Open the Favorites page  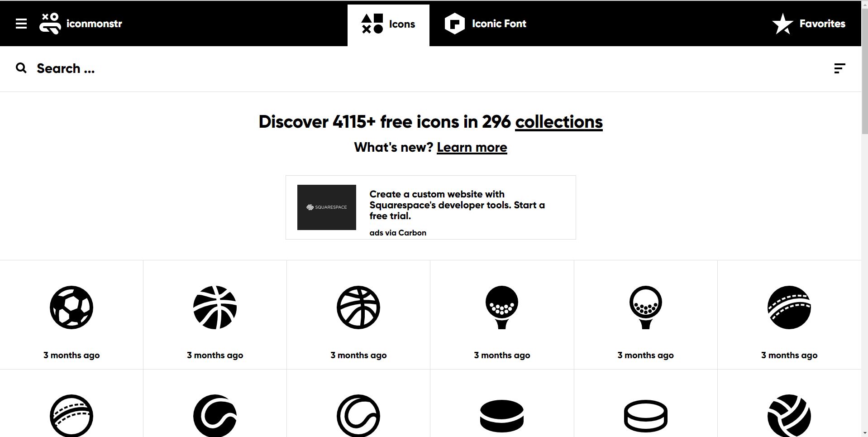click(809, 24)
